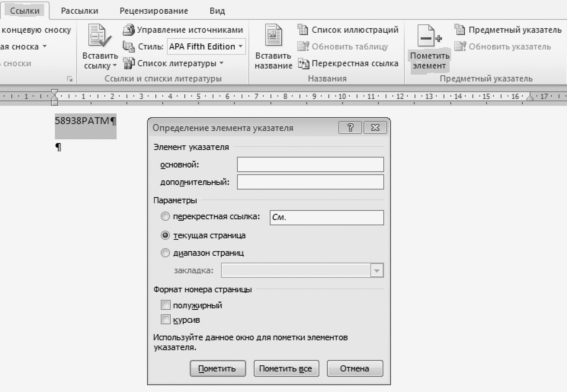Click Список иллюстраций icon
This screenshot has width=567, height=392.
[303, 30]
